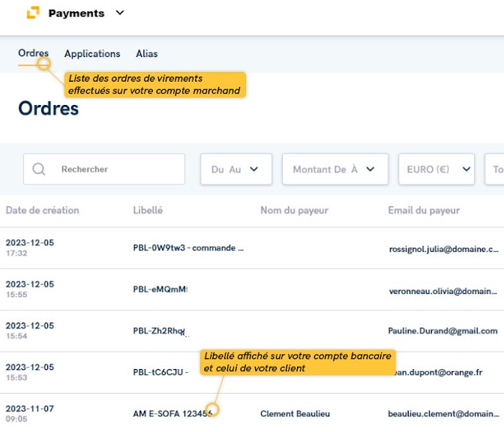Screen dimensions: 504x432
Task: Select the 2023-12-05 17:32 order date
Action: (x=30, y=247)
